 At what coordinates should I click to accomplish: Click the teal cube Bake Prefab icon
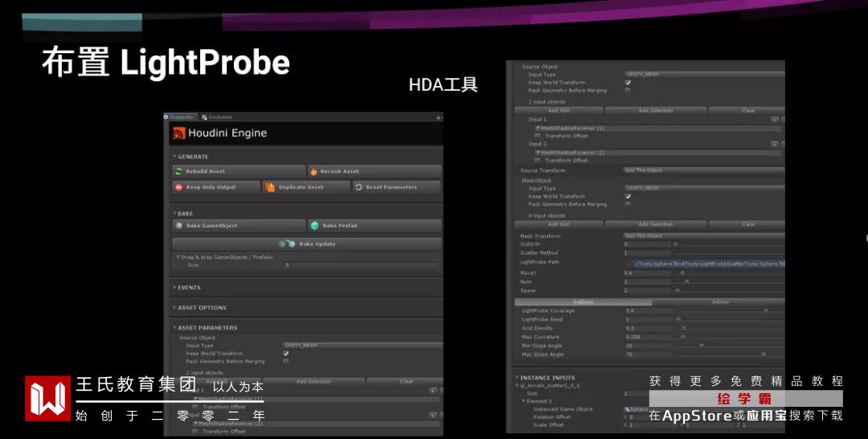(314, 226)
